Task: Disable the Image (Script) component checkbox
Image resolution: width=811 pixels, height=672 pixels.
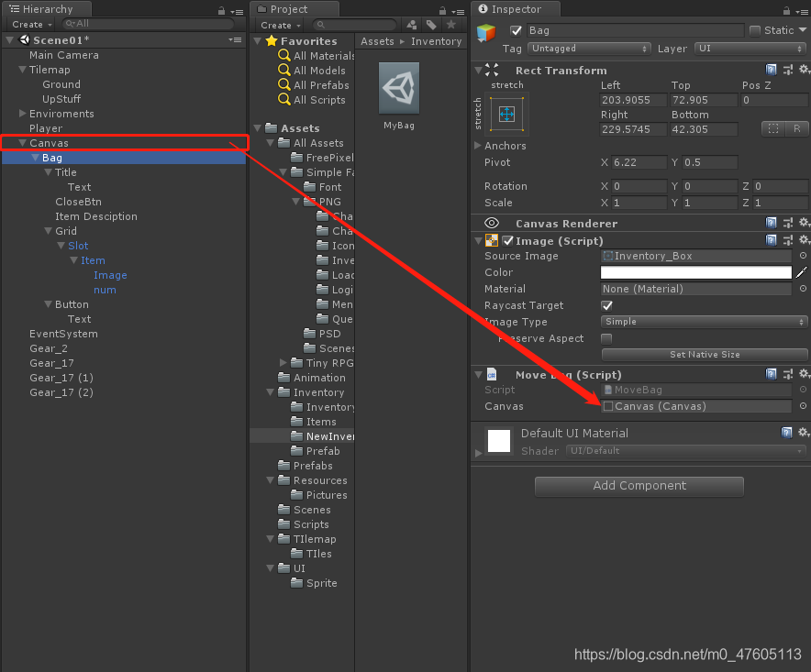Action: (508, 241)
